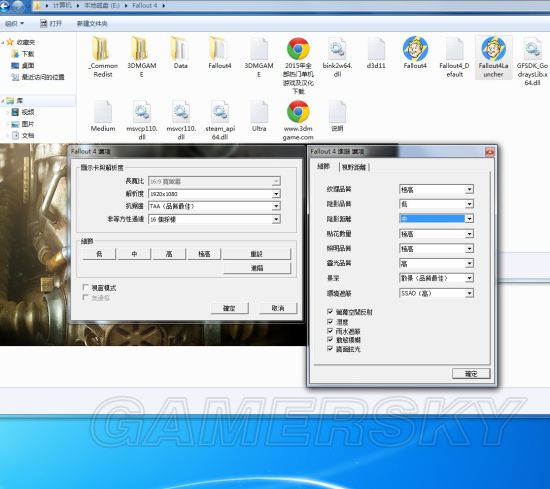
Task: Select the Data folder icon
Action: 180,53
